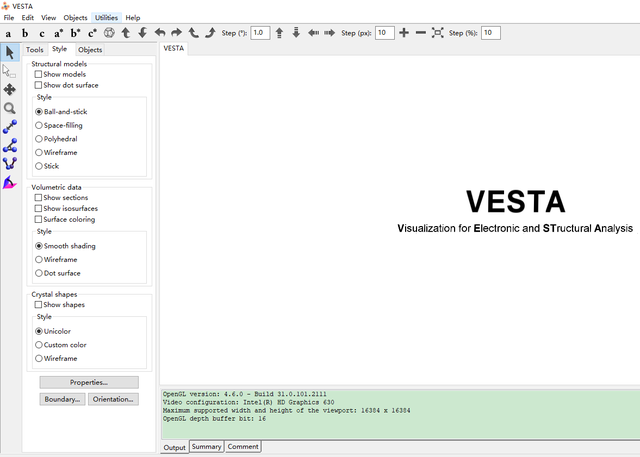Click the Step (px) input field

(384, 33)
